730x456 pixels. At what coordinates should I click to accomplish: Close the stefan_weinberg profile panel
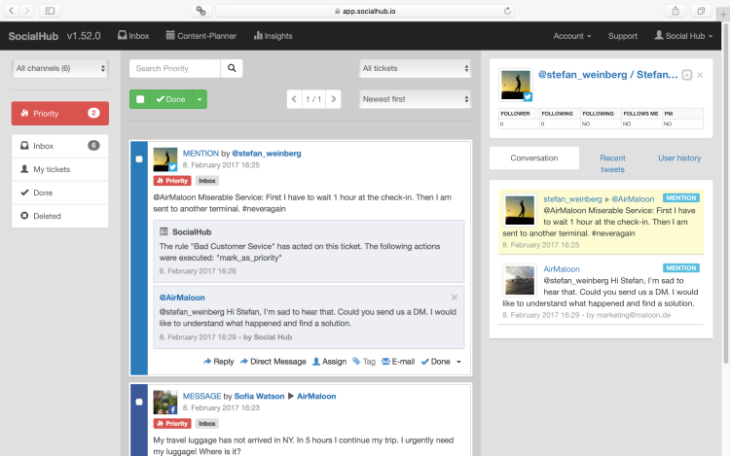click(x=700, y=75)
